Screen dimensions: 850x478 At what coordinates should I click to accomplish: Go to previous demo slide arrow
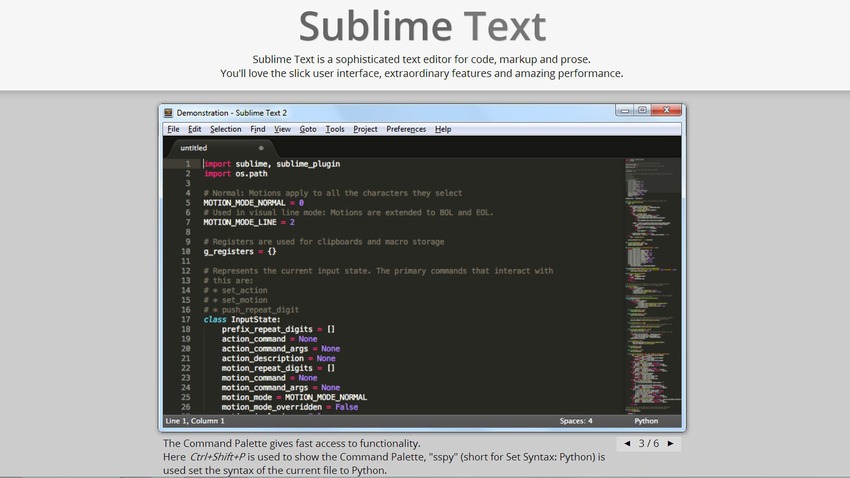click(627, 443)
